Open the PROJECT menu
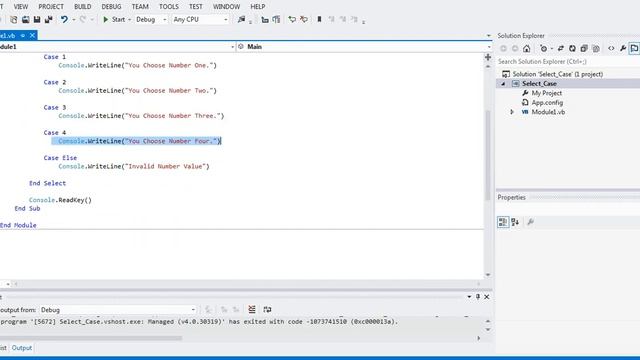The image size is (640, 360). tap(51, 7)
